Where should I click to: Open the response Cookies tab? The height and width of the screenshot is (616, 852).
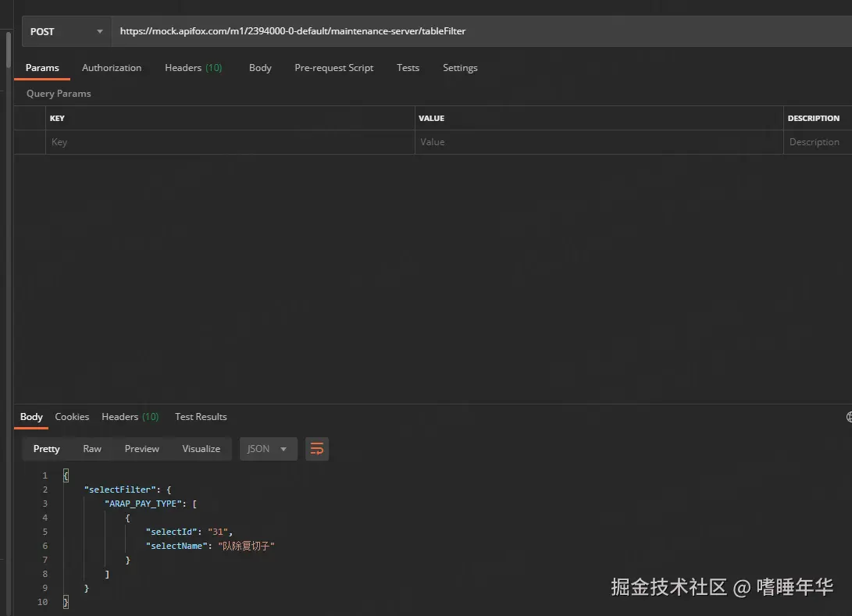(x=72, y=417)
